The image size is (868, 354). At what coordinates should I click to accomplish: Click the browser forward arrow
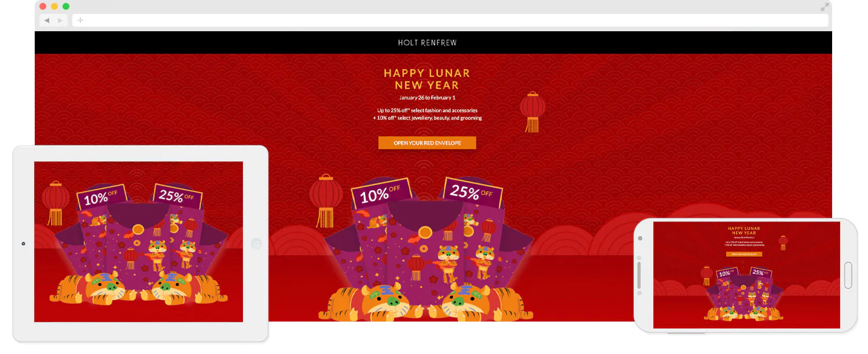pos(60,20)
